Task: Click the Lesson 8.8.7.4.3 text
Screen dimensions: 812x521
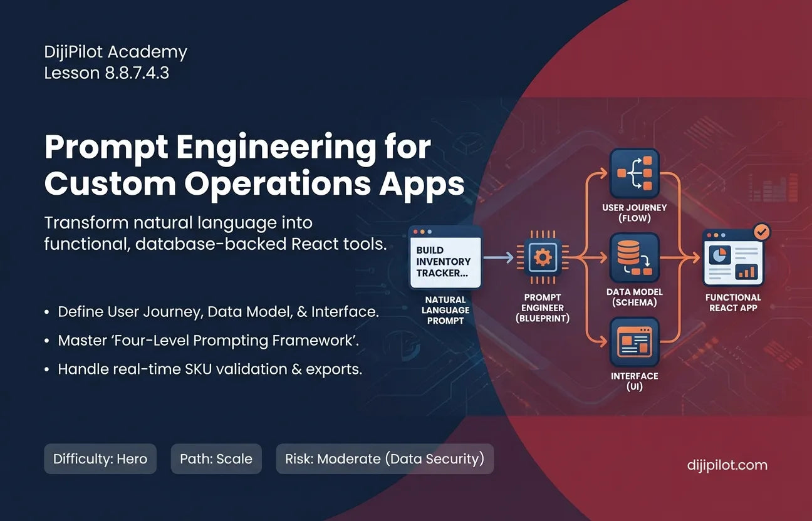Action: click(107, 73)
